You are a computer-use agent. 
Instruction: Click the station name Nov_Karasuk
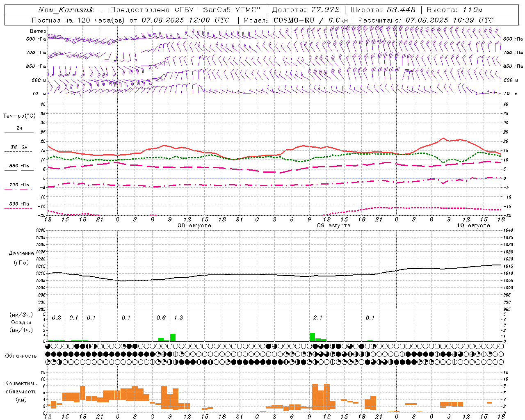[66, 10]
